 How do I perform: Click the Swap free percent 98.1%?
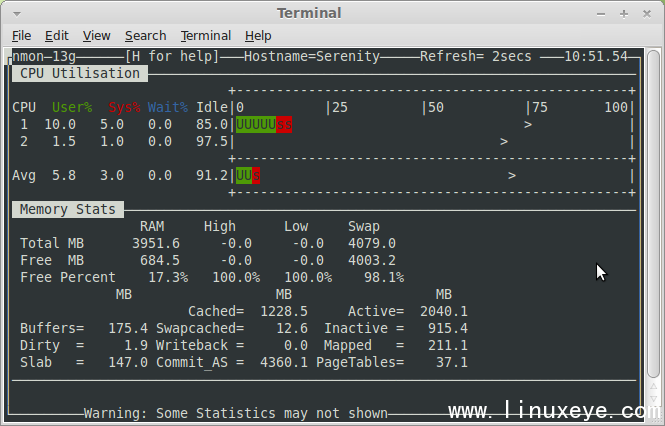[384, 277]
